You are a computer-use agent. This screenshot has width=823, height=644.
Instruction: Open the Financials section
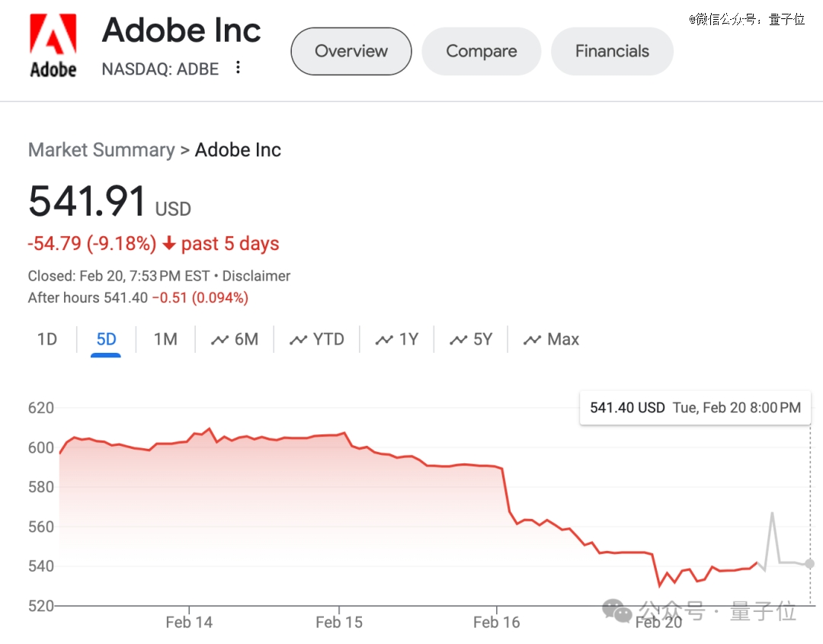point(612,51)
